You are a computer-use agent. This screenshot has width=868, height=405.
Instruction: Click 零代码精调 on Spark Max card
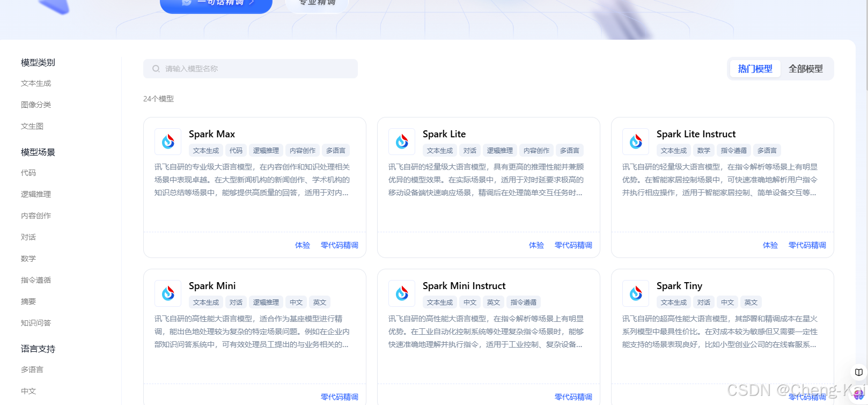coord(340,245)
